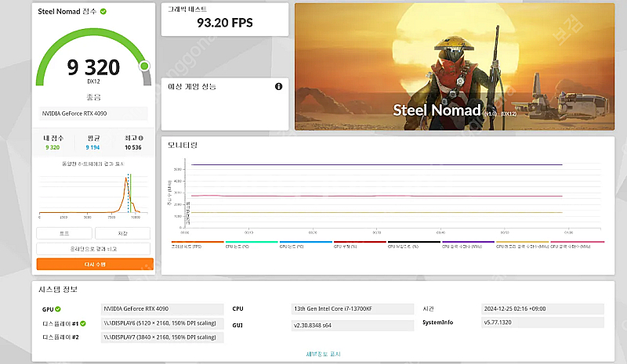This screenshot has height=364, width=627.
Task: Click the Save (저장) button
Action: (x=122, y=233)
